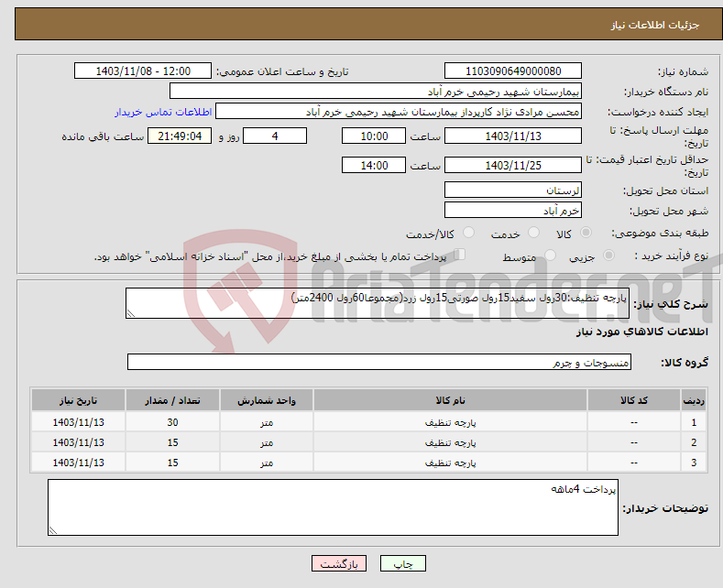Click the واحد شمارش column header
The image size is (723, 588).
pos(267,400)
